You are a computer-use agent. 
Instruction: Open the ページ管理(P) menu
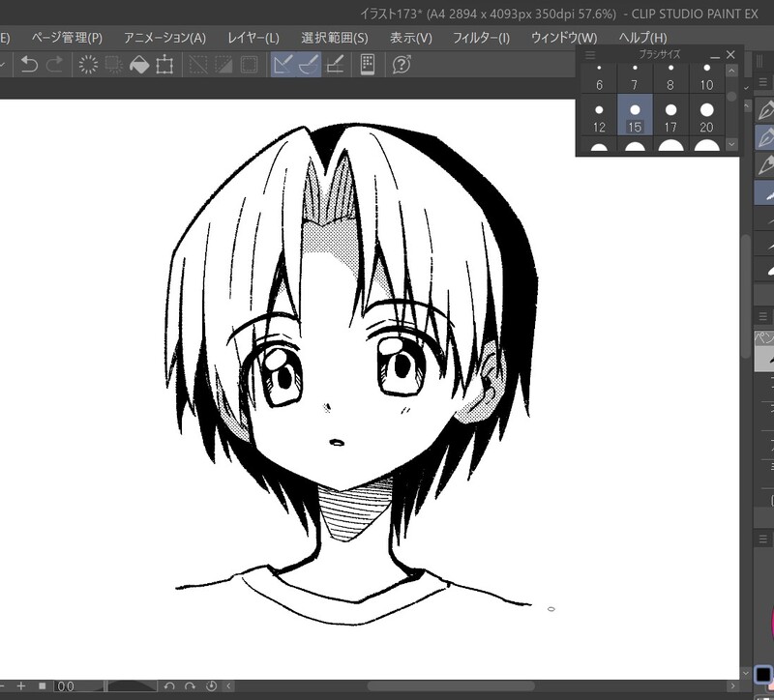coord(67,38)
